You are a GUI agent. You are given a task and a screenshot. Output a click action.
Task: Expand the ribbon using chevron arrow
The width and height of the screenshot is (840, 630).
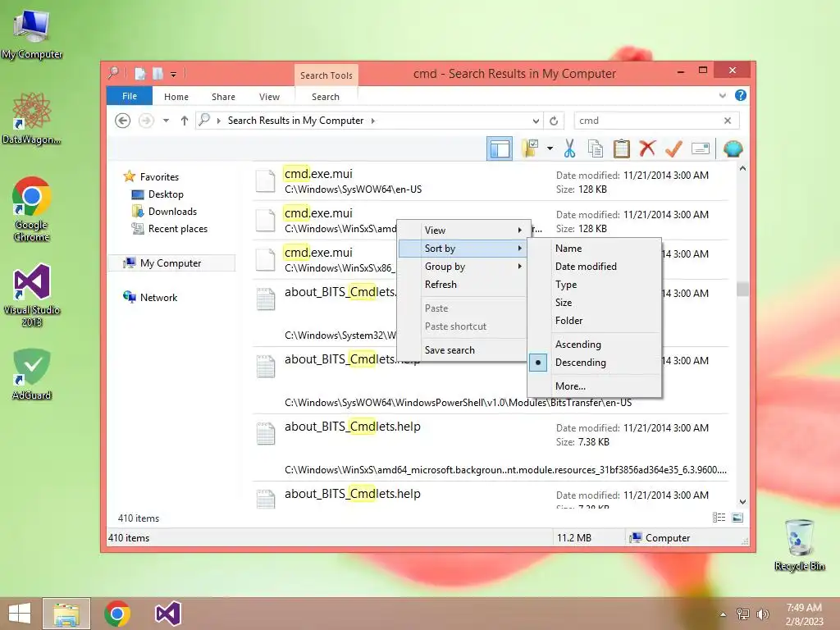(x=722, y=96)
